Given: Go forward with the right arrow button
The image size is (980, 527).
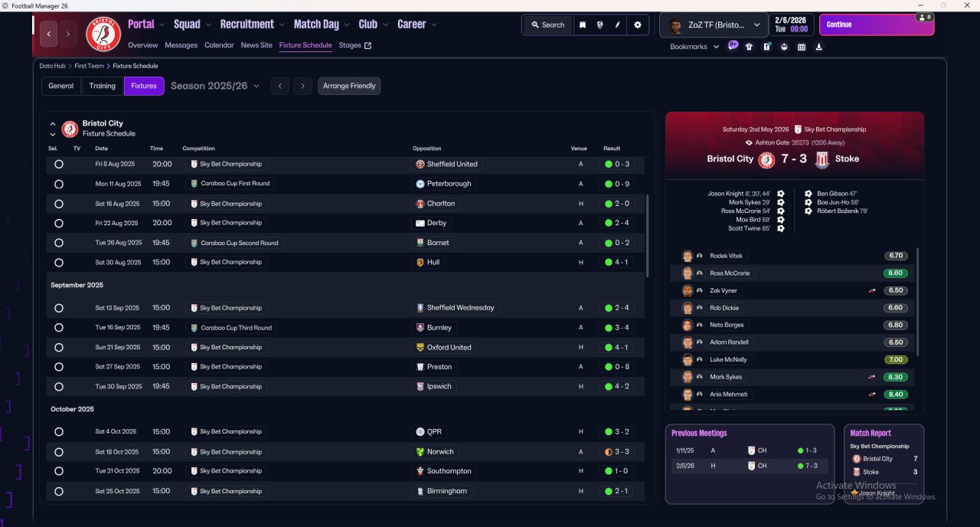Looking at the screenshot, I should 68,34.
